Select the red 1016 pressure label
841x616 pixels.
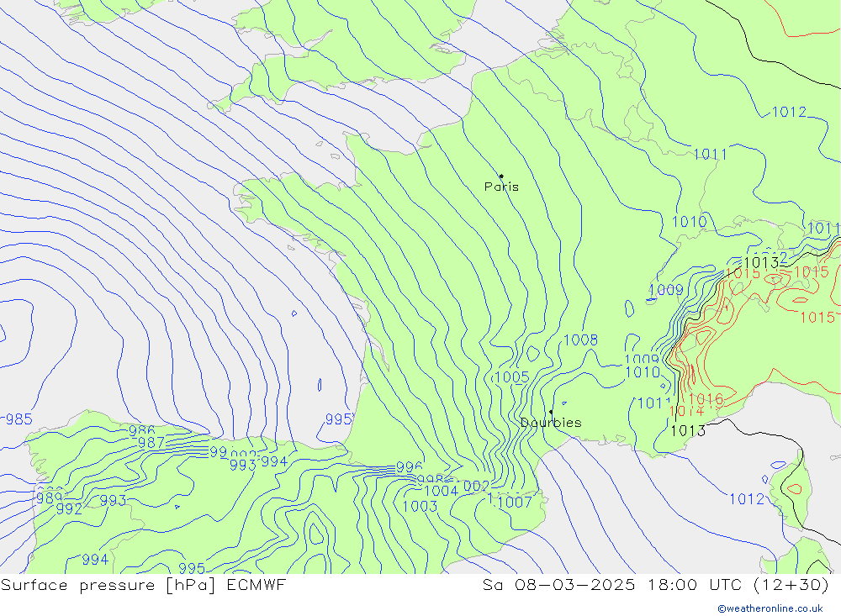pyautogui.click(x=706, y=399)
